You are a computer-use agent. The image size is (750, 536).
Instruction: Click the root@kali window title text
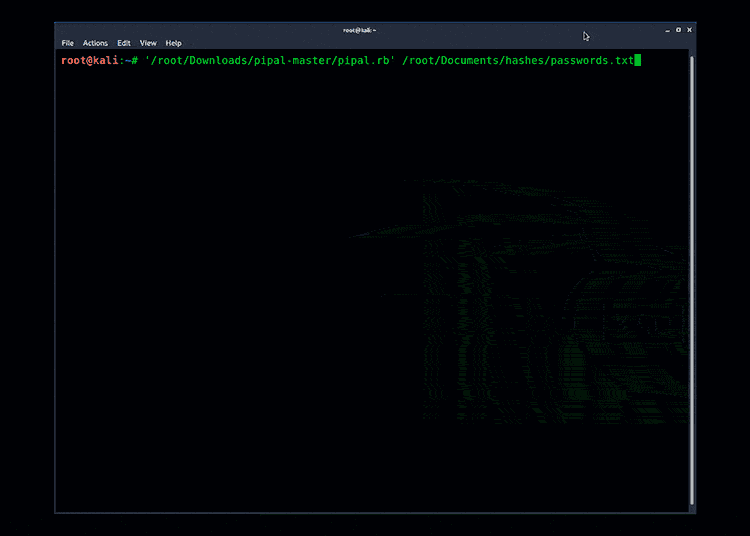click(359, 30)
